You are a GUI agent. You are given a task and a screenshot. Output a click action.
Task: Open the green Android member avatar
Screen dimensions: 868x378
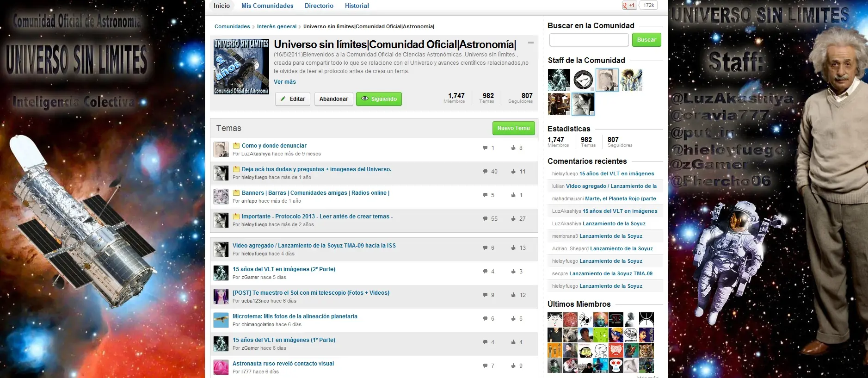pyautogui.click(x=600, y=335)
